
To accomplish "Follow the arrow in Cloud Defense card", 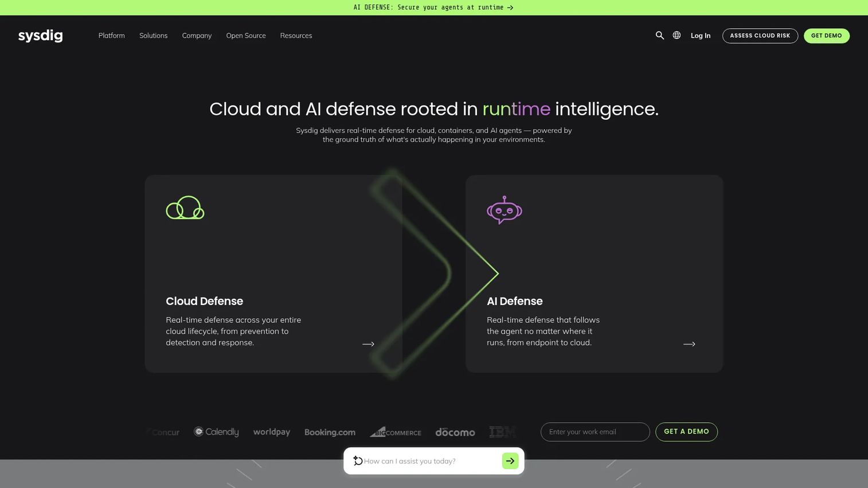I will (369, 344).
